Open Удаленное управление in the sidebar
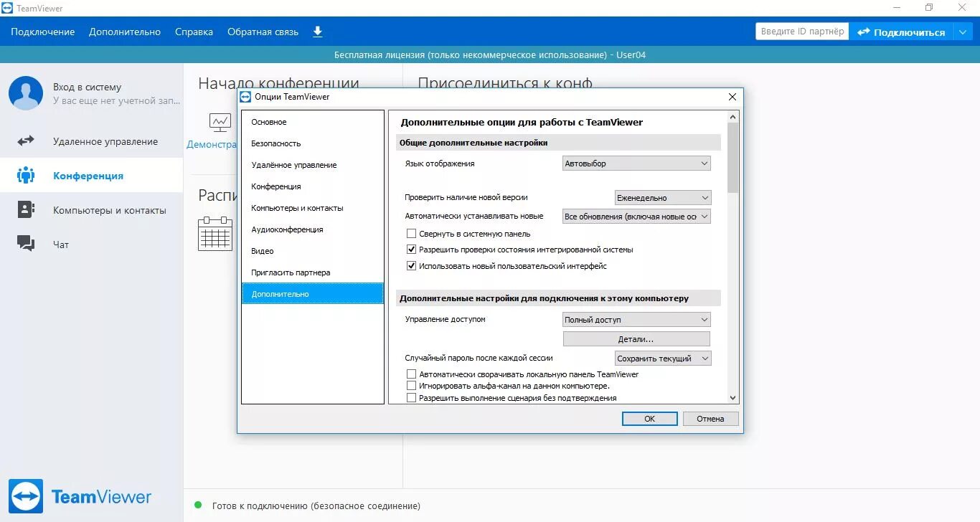The width and height of the screenshot is (980, 522). point(91,141)
